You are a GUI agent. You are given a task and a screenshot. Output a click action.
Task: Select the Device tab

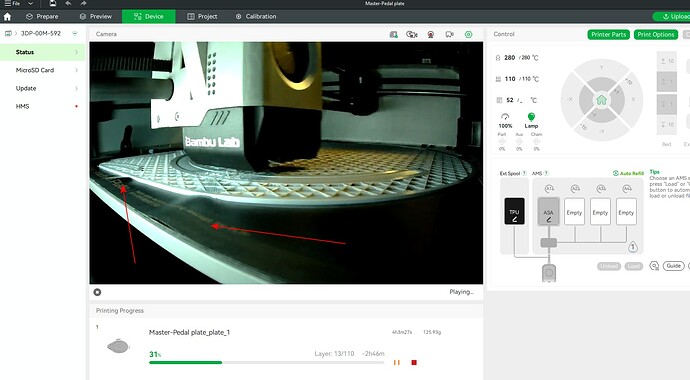point(149,16)
